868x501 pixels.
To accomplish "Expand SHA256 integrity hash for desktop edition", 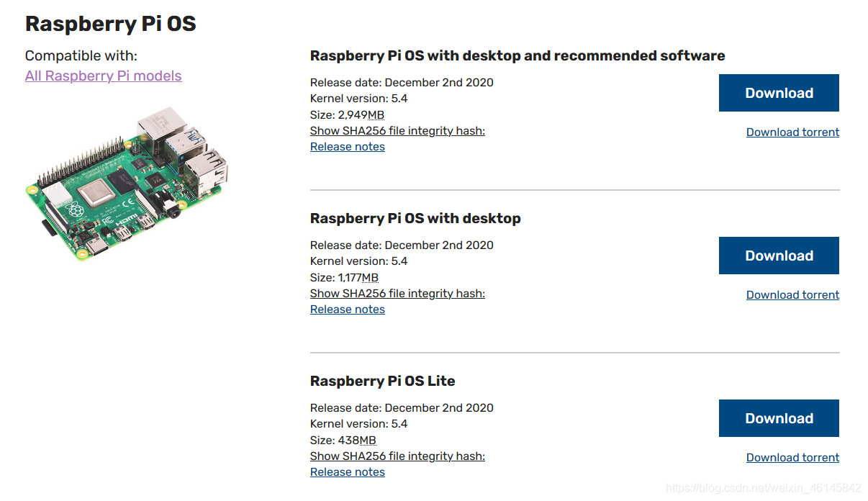I will click(397, 294).
